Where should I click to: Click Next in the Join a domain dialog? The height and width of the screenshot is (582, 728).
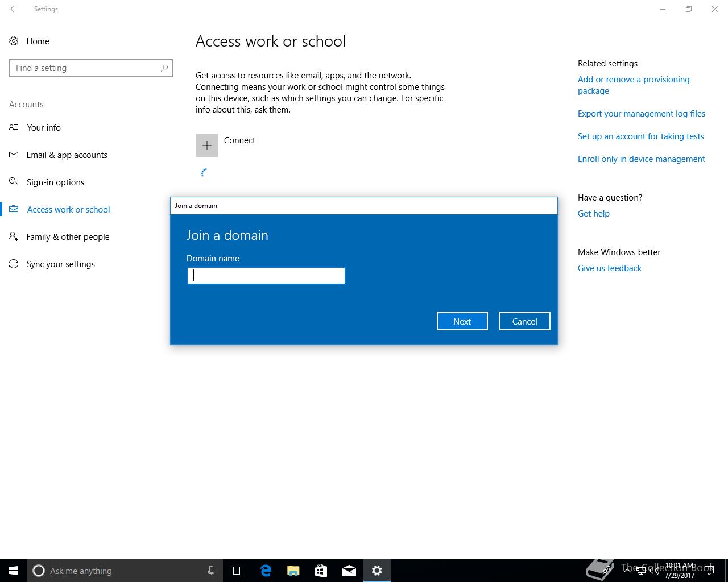click(462, 321)
